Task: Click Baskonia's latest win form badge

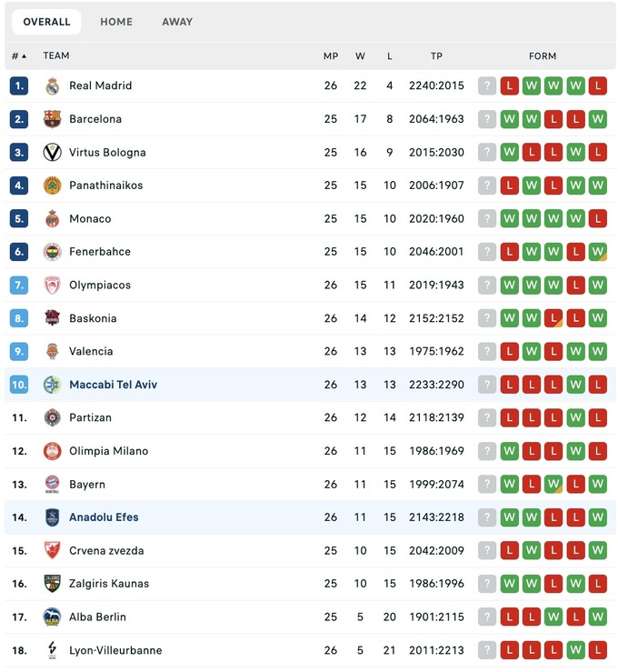Action: 597,318
